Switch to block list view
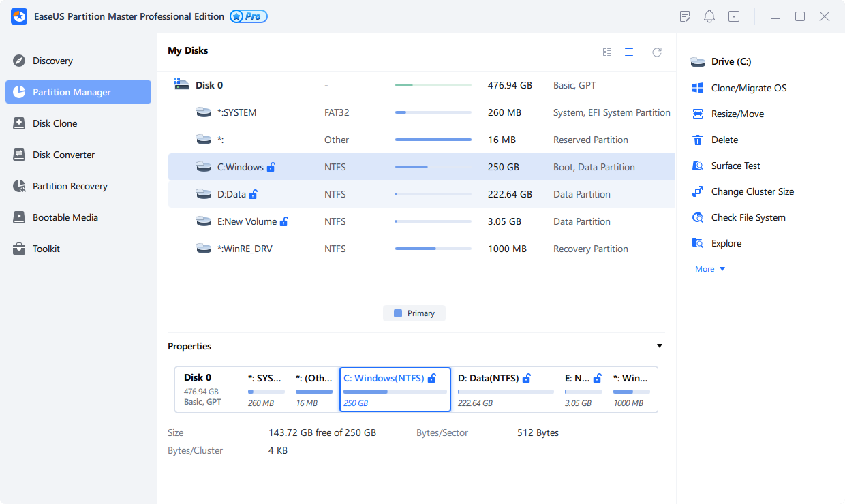This screenshot has height=504, width=845. coord(607,51)
